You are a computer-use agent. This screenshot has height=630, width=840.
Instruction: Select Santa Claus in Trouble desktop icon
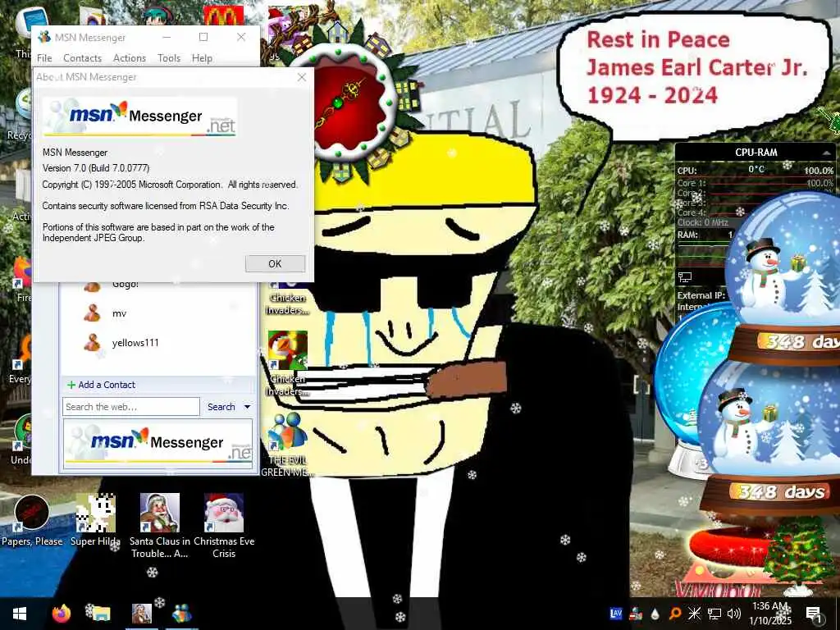(x=160, y=526)
